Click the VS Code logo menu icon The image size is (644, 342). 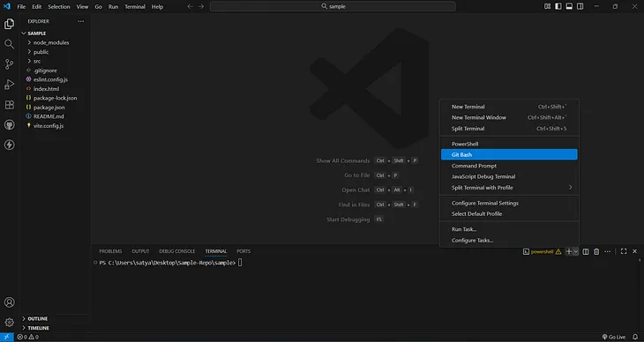click(x=6, y=6)
